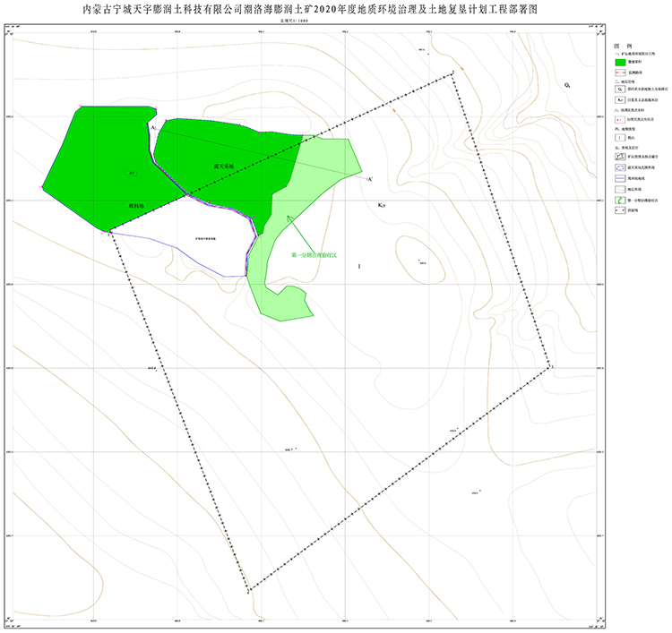Click the blue dashed ellipse legend symbol
The width and height of the screenshot is (672, 633).
tap(620, 167)
